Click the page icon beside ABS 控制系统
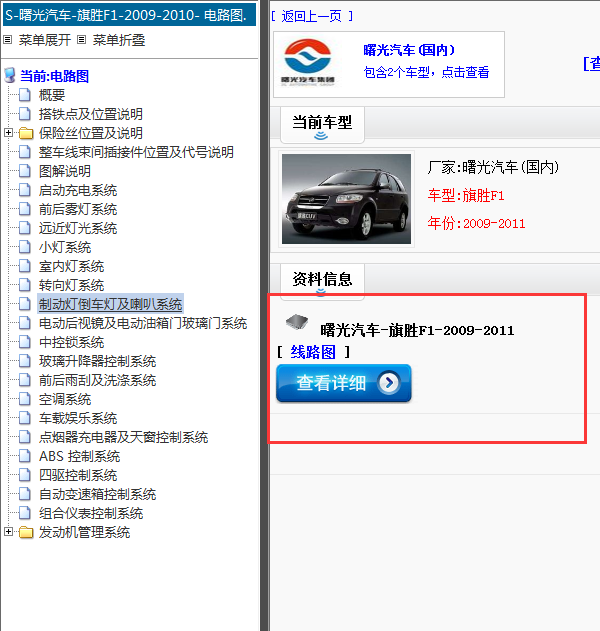The width and height of the screenshot is (600, 631). (x=25, y=456)
